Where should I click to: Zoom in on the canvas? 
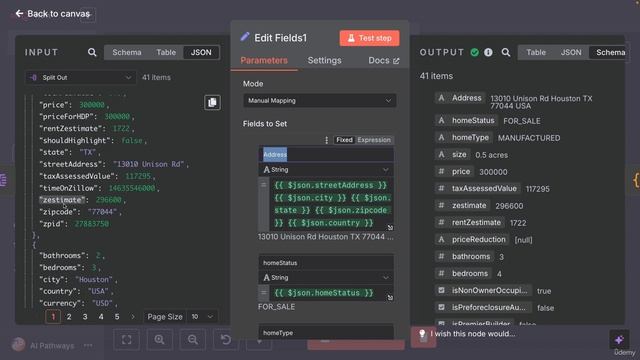160,340
